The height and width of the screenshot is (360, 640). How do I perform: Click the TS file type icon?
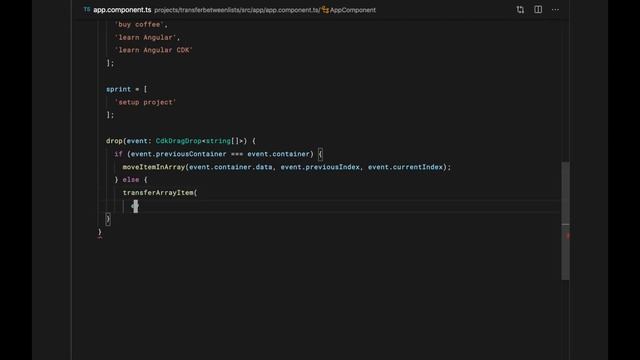[87, 9]
